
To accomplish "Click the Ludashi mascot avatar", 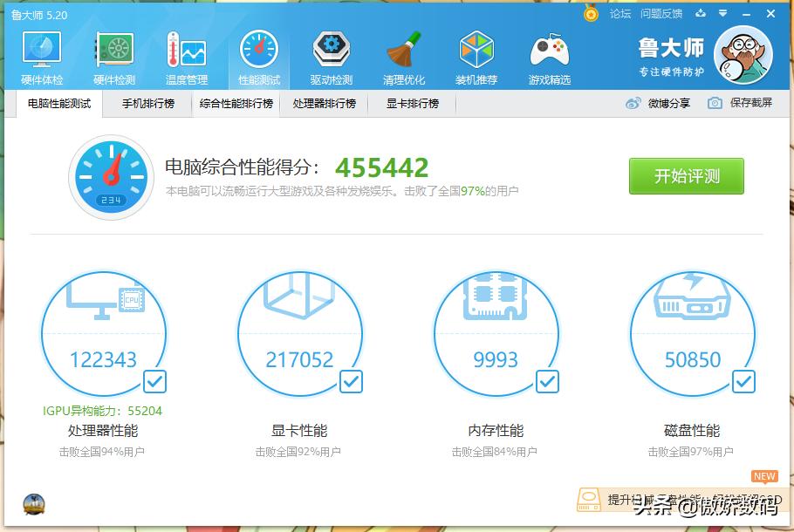I will (743, 54).
